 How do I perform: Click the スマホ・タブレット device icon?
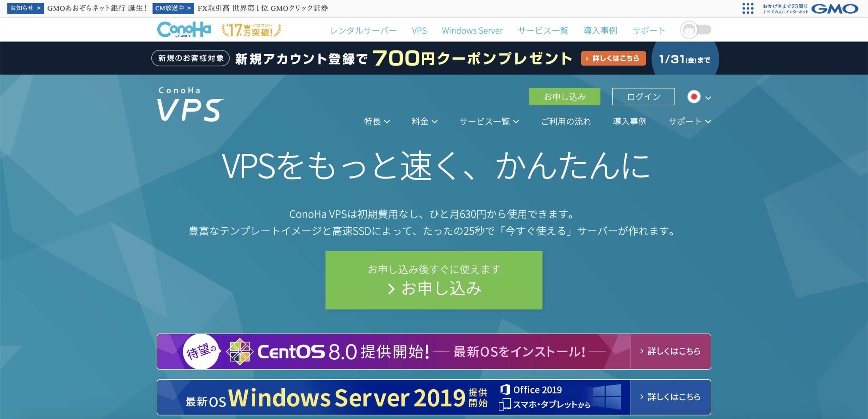[505, 404]
